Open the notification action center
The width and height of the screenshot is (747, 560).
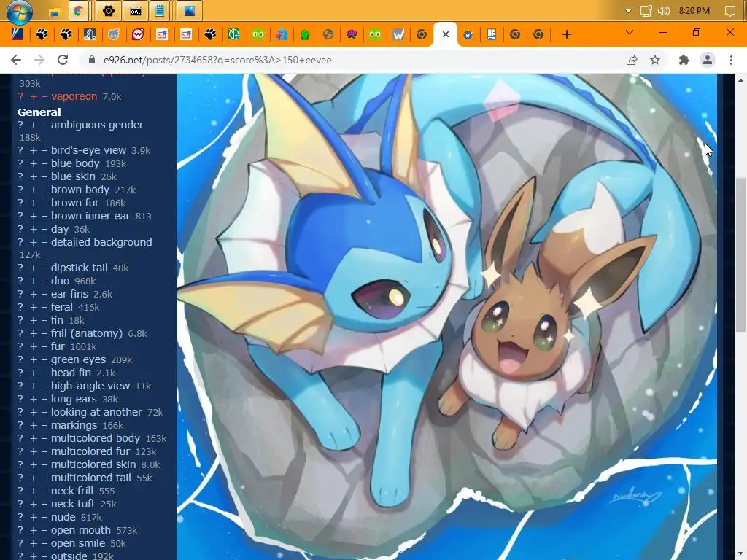tap(729, 11)
